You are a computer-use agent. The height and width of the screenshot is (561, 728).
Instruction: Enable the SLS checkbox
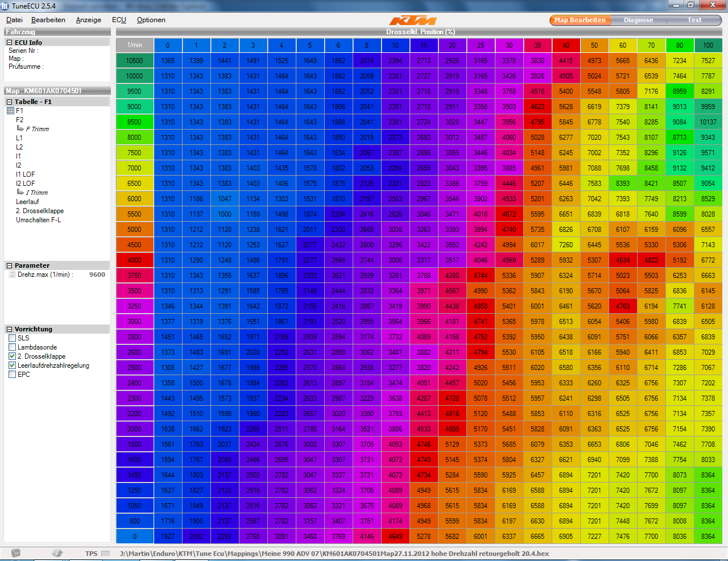point(13,338)
